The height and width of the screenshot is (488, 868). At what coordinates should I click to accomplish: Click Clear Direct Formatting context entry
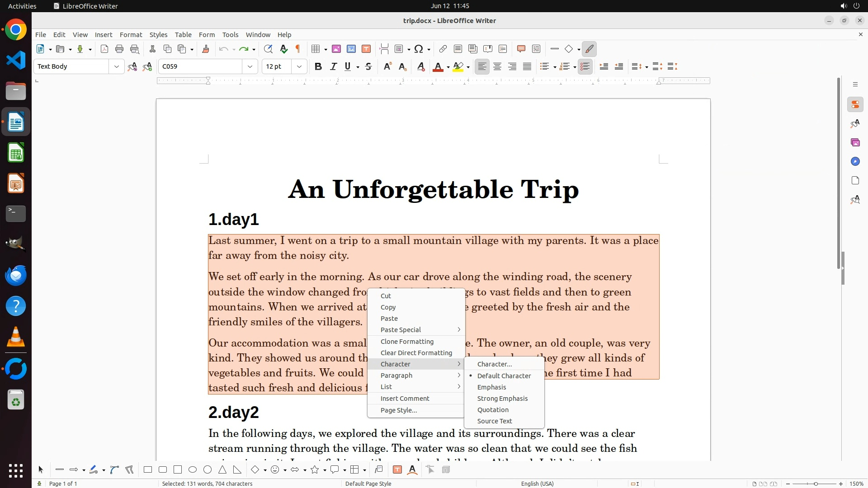[416, 353]
